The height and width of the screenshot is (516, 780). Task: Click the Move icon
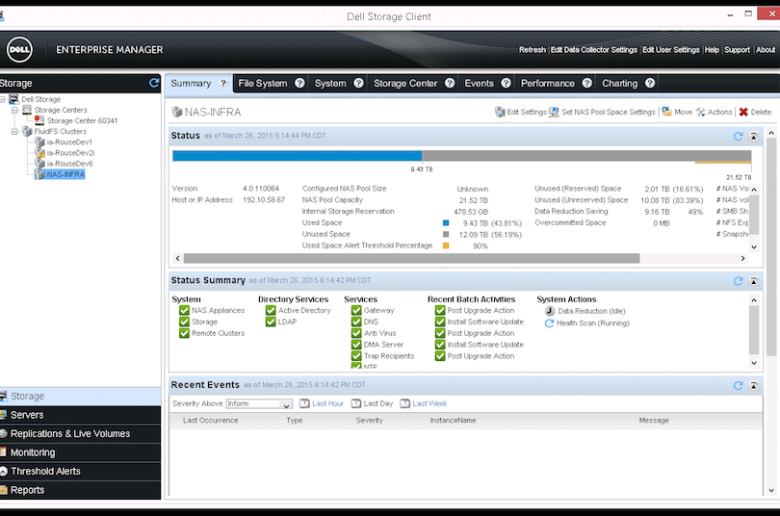(x=667, y=112)
